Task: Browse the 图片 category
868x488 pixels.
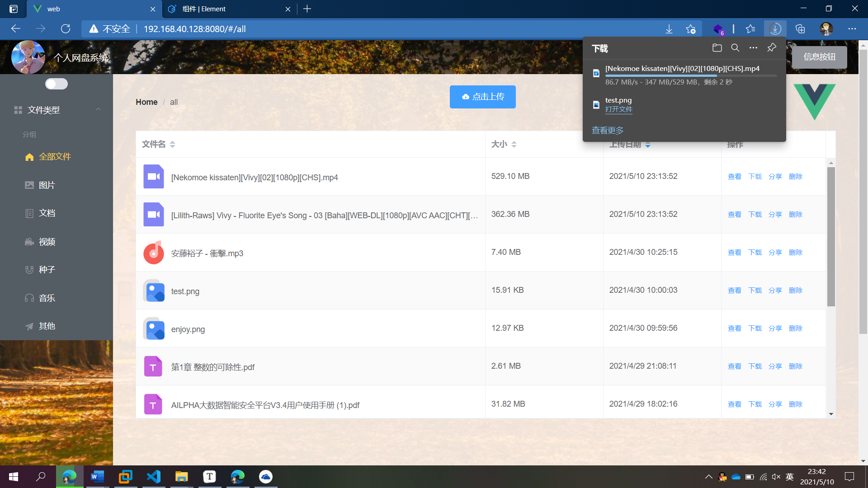Action: (46, 185)
